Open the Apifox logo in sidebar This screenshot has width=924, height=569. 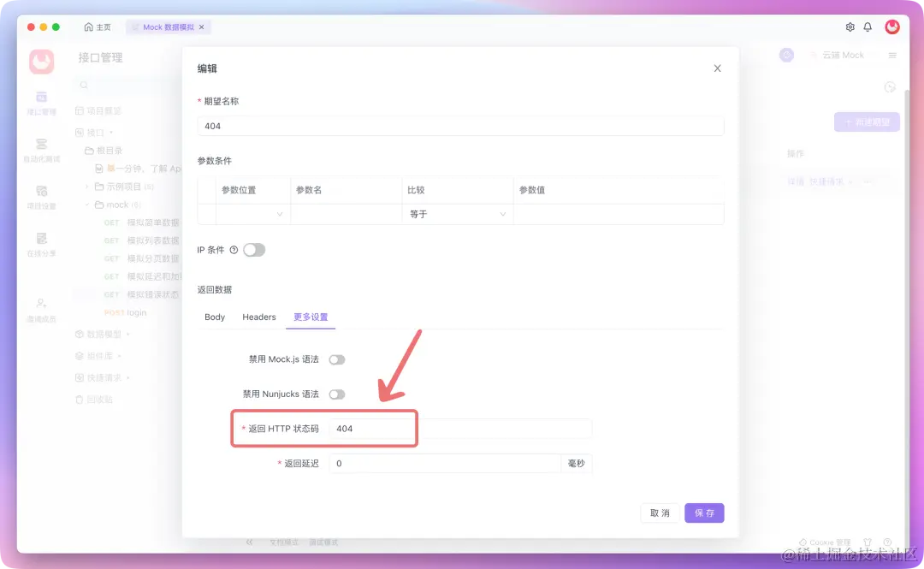coord(41,62)
